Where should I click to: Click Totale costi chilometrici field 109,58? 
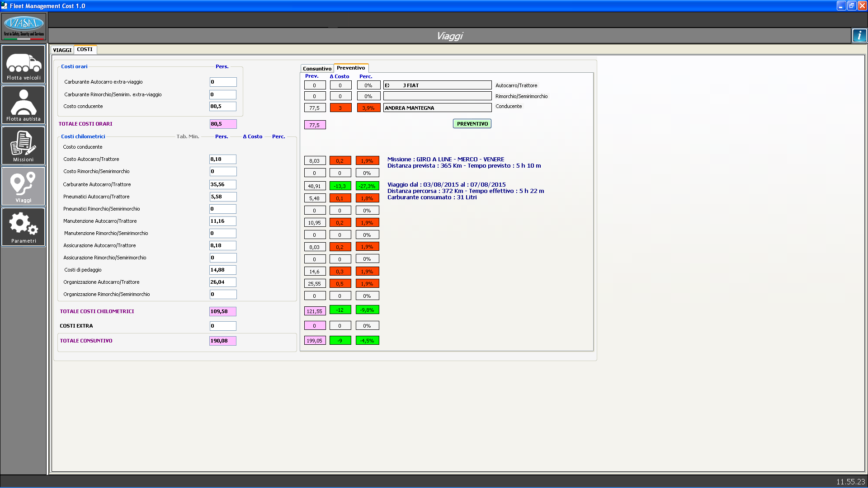[223, 311]
